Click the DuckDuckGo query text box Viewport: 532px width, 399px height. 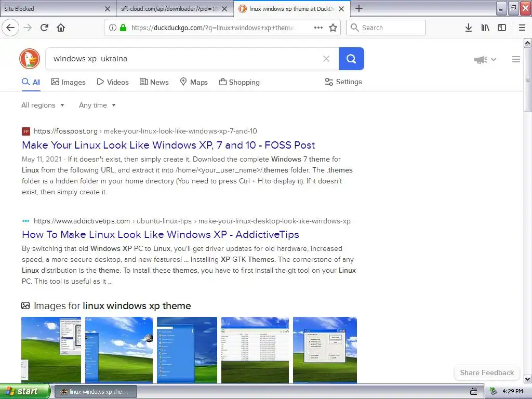[x=185, y=59]
